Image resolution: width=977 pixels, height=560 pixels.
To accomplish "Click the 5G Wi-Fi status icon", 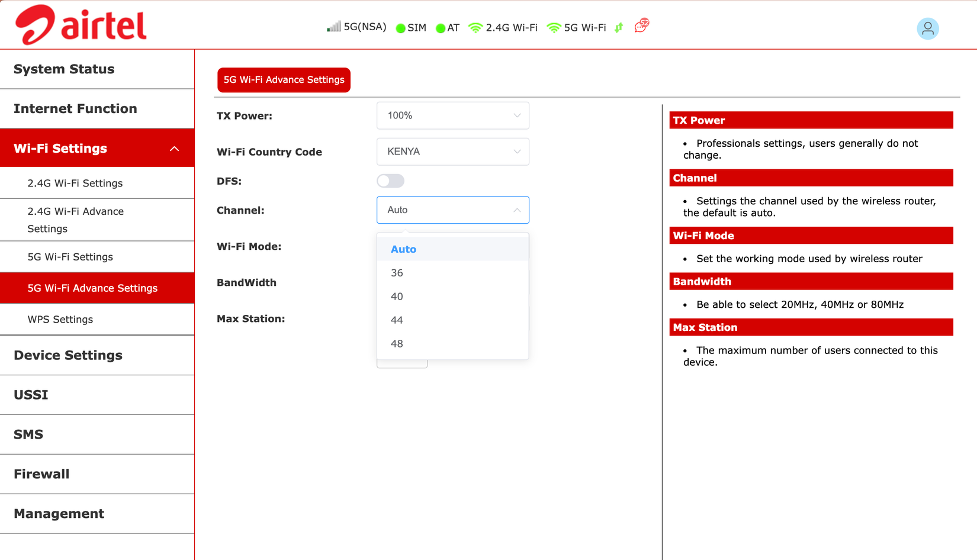I will click(554, 27).
